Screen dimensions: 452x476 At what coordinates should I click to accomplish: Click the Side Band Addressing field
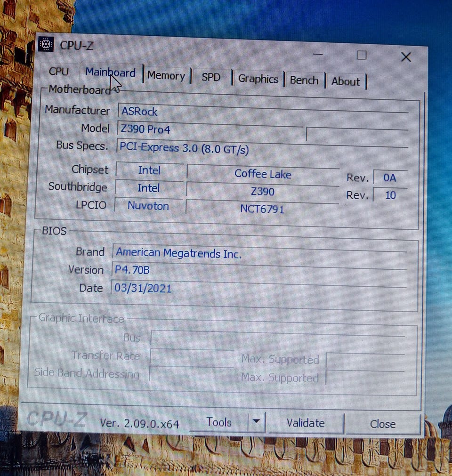click(191, 373)
